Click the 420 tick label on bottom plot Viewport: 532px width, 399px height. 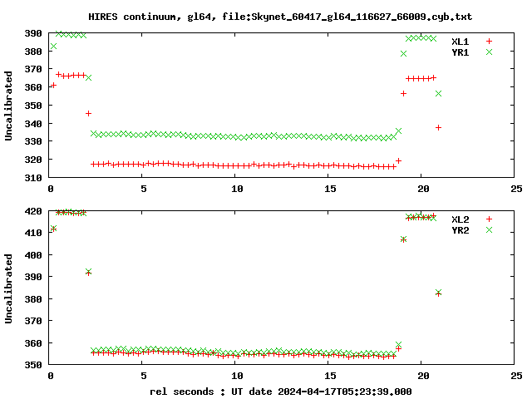(33, 211)
